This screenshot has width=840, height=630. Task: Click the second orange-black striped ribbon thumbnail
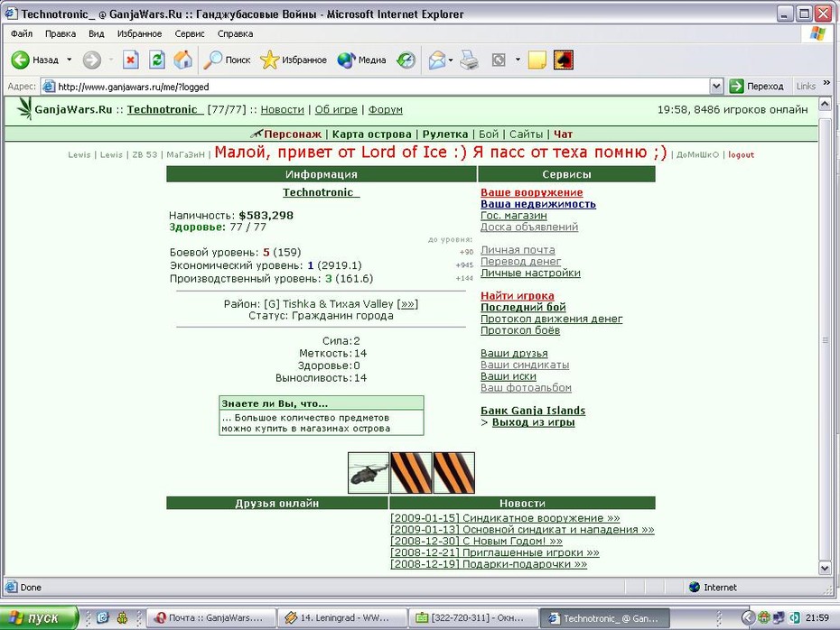click(453, 473)
